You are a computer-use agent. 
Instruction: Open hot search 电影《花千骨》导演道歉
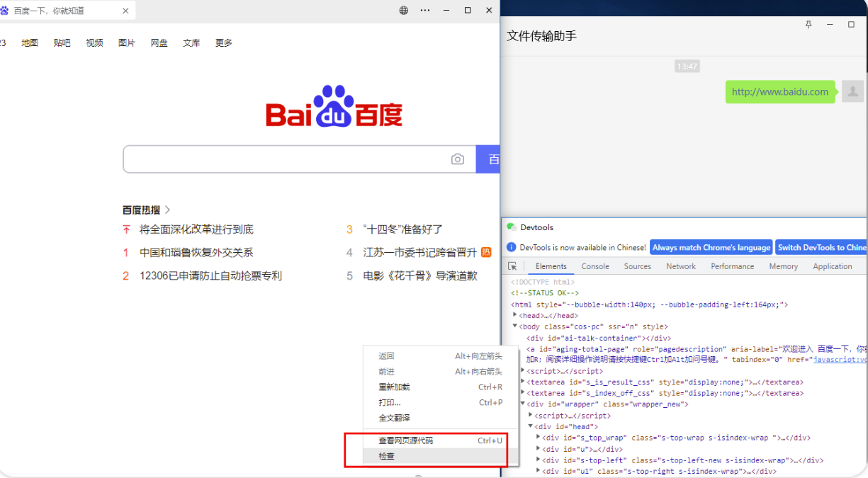[420, 275]
